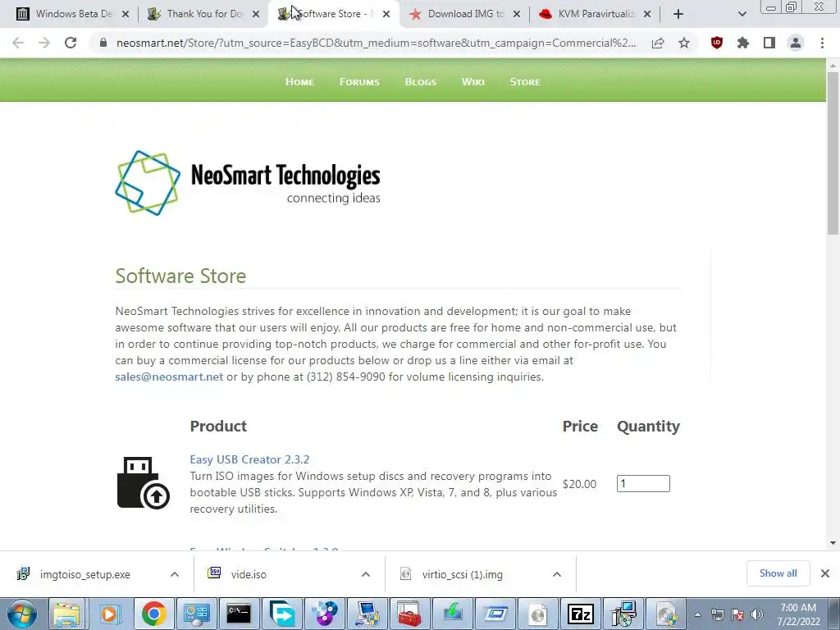Image resolution: width=840 pixels, height=630 pixels.
Task: Click the USB stick product icon
Action: (143, 482)
